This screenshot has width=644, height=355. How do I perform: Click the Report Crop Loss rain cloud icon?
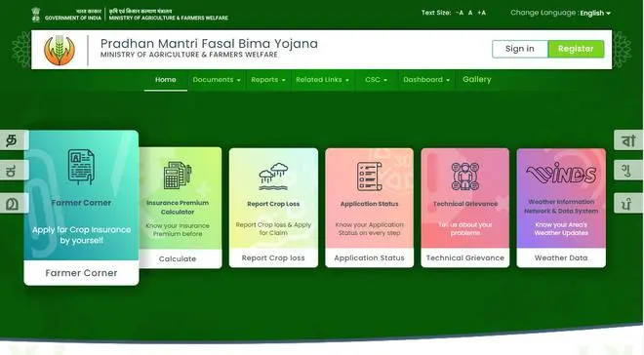273,177
